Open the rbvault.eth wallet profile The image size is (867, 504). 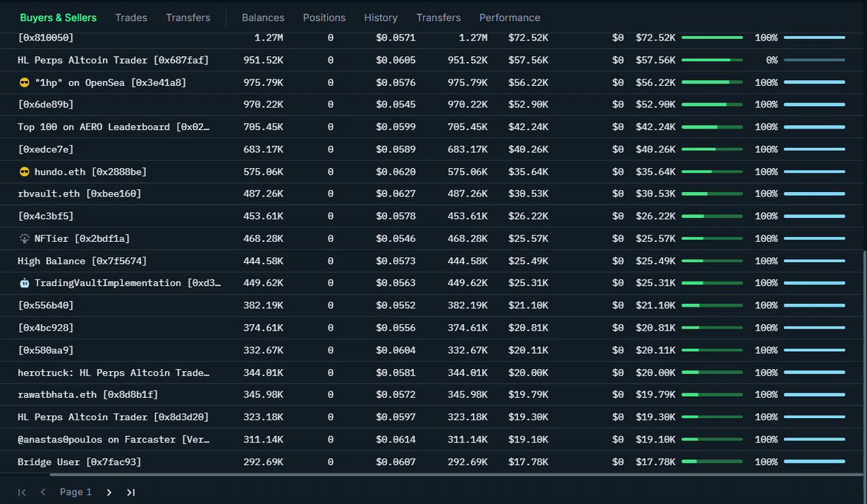pyautogui.click(x=79, y=194)
